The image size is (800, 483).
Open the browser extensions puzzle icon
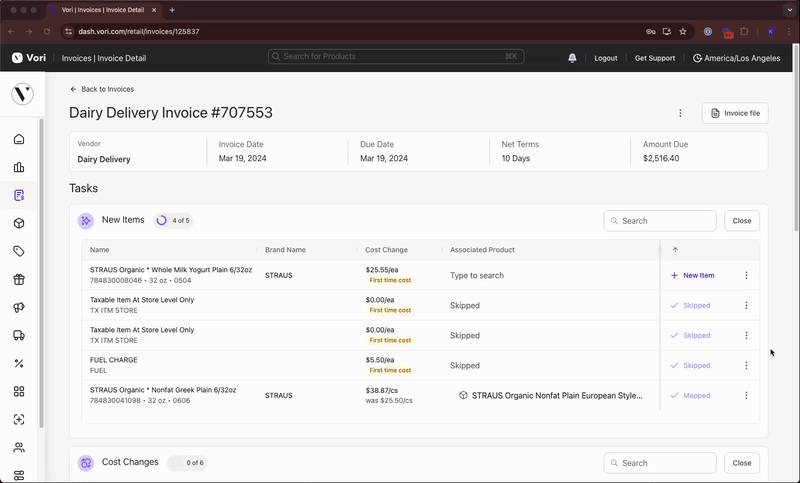point(744,32)
